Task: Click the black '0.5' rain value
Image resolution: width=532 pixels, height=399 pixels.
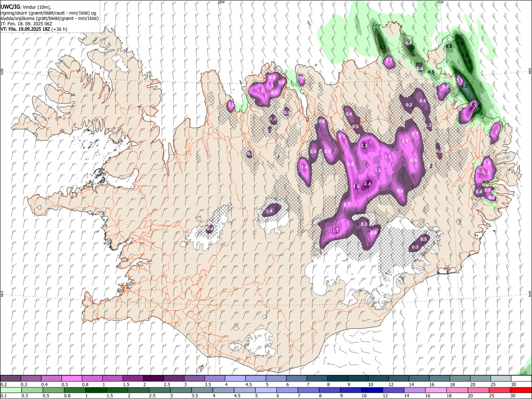Action: (431, 72)
